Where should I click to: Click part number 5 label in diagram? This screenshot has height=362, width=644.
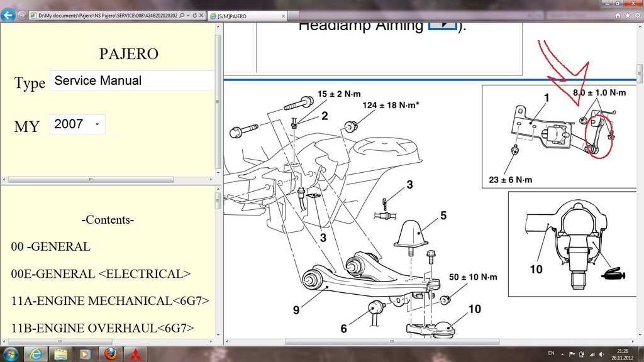tap(443, 216)
